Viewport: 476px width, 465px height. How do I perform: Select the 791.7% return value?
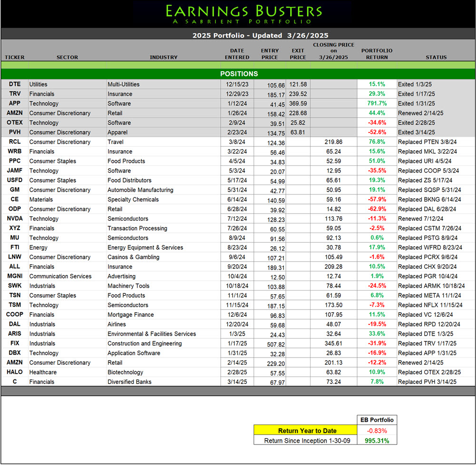377,103
